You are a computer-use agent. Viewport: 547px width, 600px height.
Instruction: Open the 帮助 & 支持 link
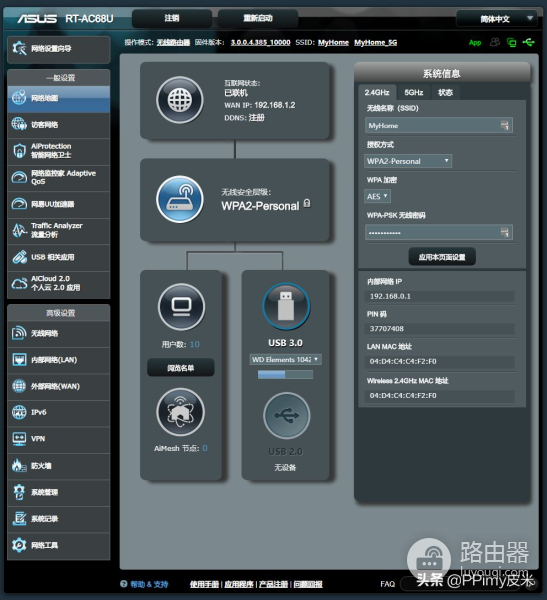pos(149,584)
